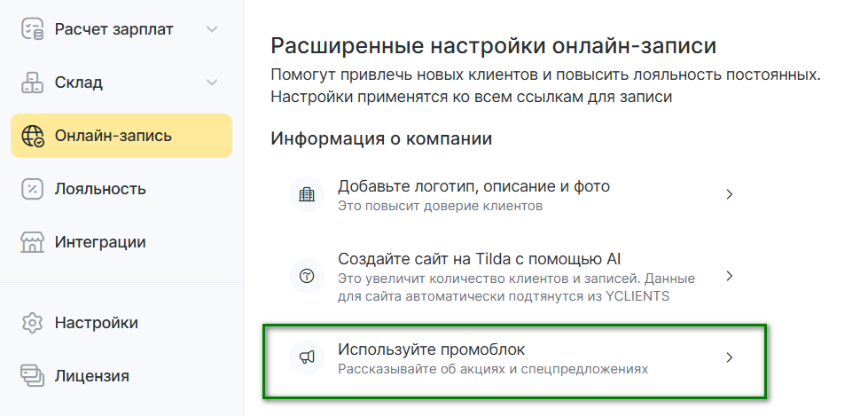Click the warehouse boxes icon
This screenshot has width=868, height=416.
32,82
